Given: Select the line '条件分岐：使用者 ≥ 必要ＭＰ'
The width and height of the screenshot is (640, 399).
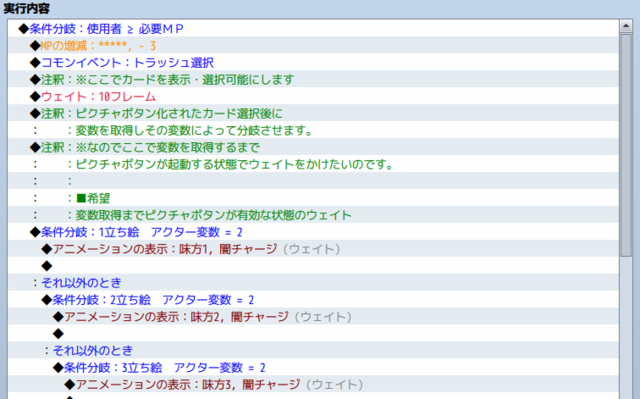Looking at the screenshot, I should [x=313, y=29].
